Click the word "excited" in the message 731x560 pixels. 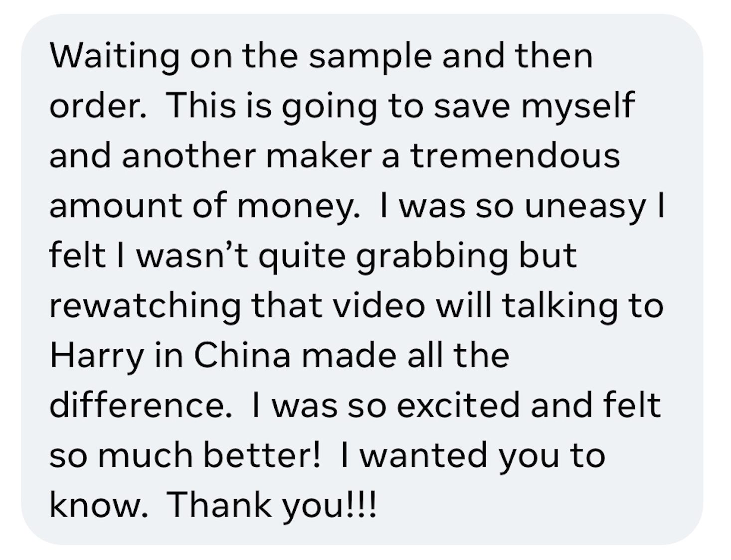tap(459, 405)
